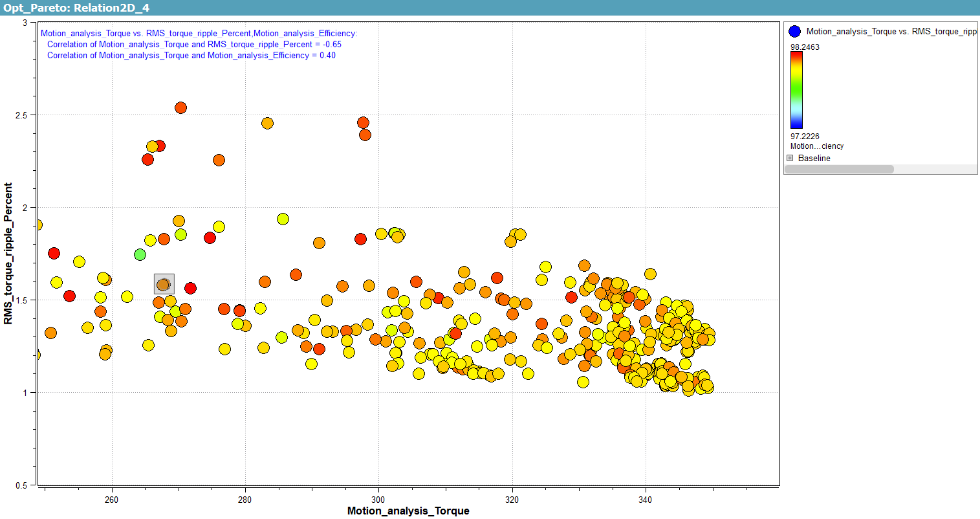Click the clipped point on left edge below ripple 2
The height and width of the screenshot is (519, 980).
click(38, 225)
